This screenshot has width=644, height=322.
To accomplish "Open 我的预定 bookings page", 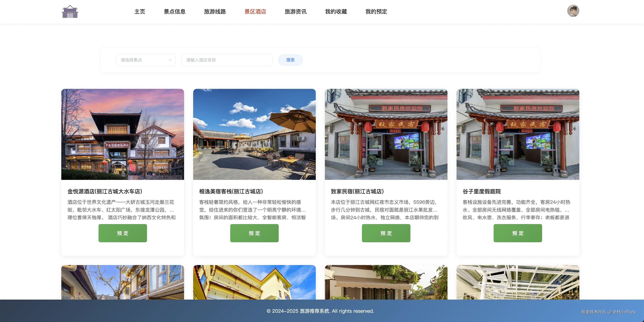I will [x=376, y=11].
